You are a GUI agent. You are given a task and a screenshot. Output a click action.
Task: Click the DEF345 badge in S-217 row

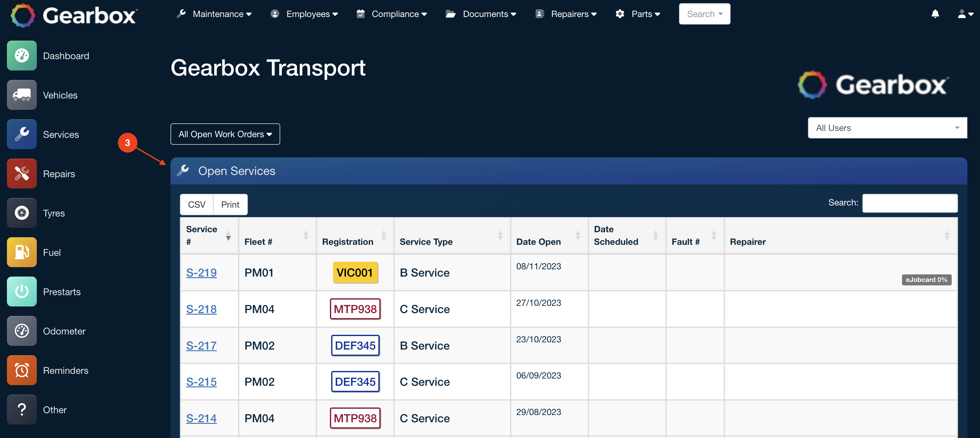tap(355, 345)
